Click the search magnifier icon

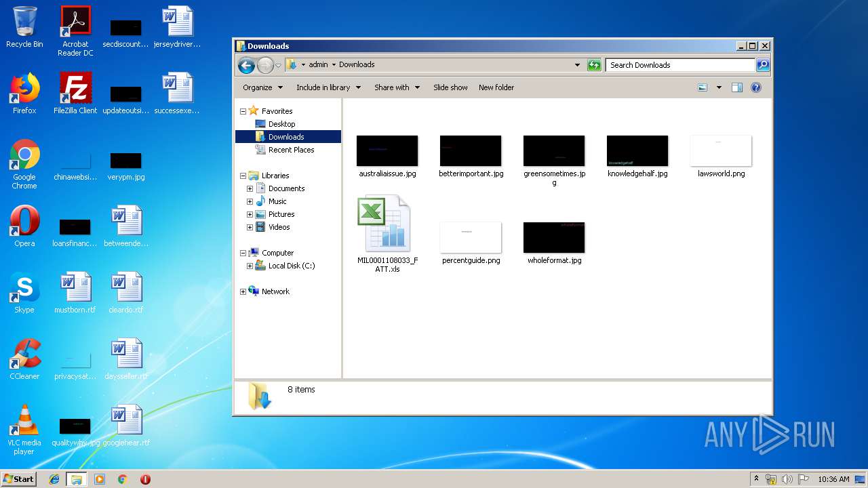[x=763, y=65]
